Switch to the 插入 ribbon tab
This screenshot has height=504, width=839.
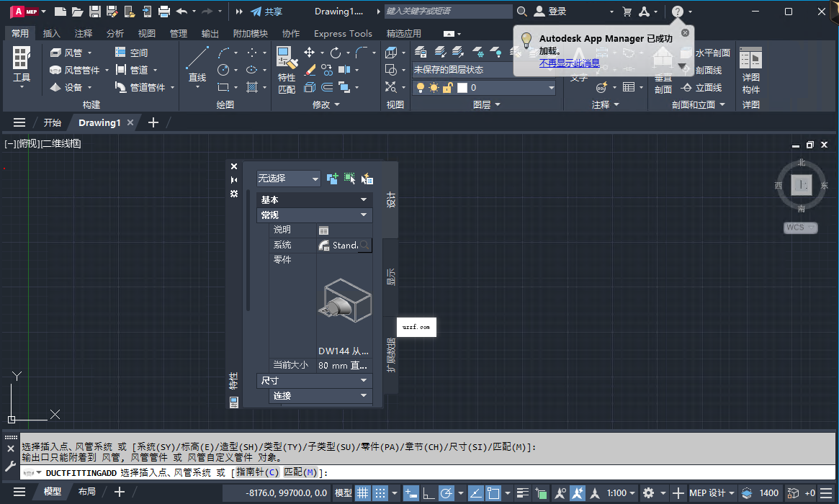coord(53,33)
